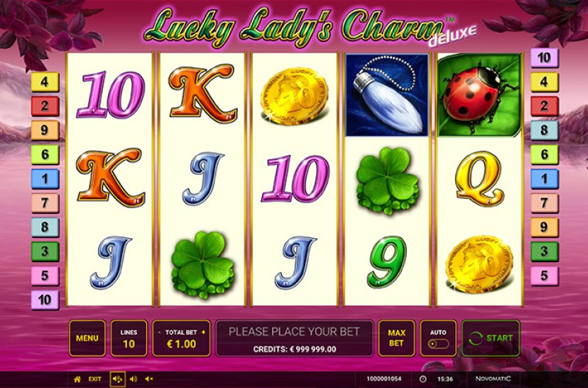The height and width of the screenshot is (388, 588).
Task: Select payline 10 marker on the right side
Action: point(545,58)
